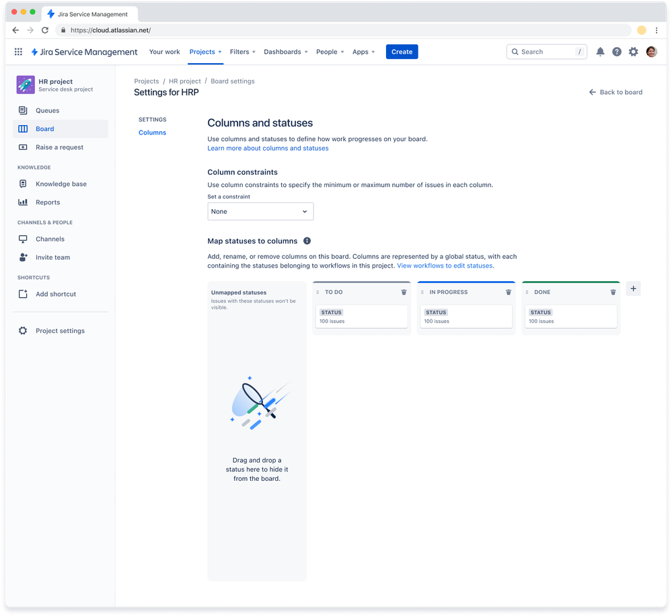Open the user profile avatar
The image size is (672, 616).
pos(651,52)
